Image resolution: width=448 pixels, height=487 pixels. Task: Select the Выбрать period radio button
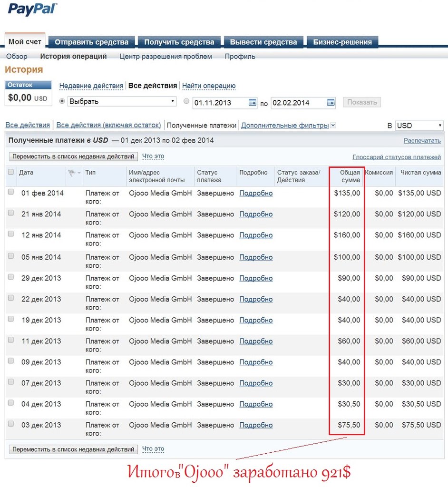pos(62,101)
